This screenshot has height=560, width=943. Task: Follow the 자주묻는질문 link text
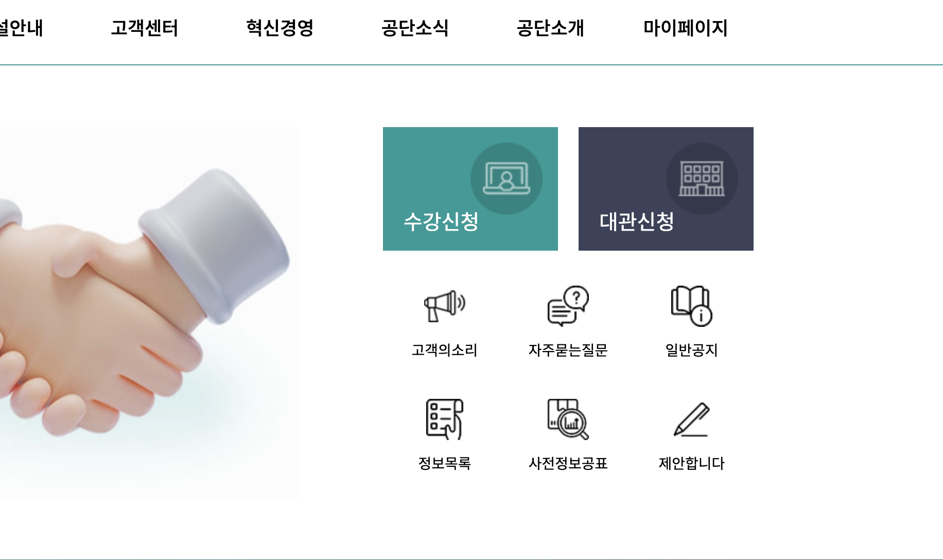click(568, 350)
